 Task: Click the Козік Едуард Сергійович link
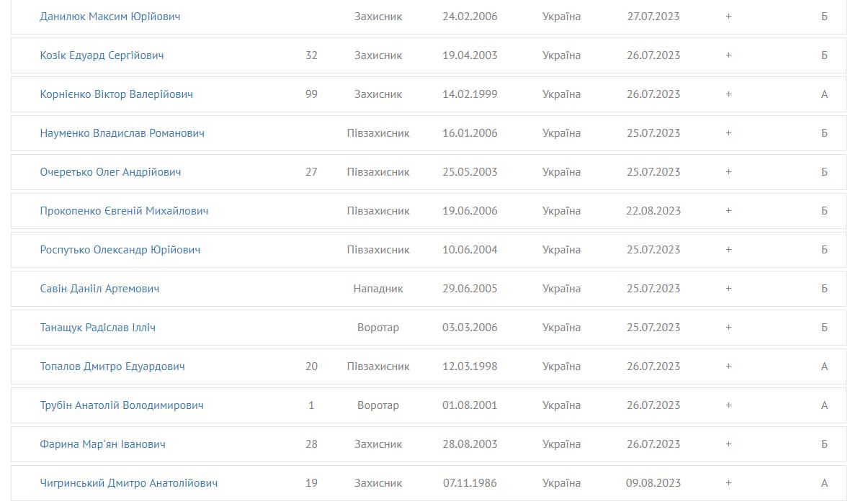tap(102, 55)
